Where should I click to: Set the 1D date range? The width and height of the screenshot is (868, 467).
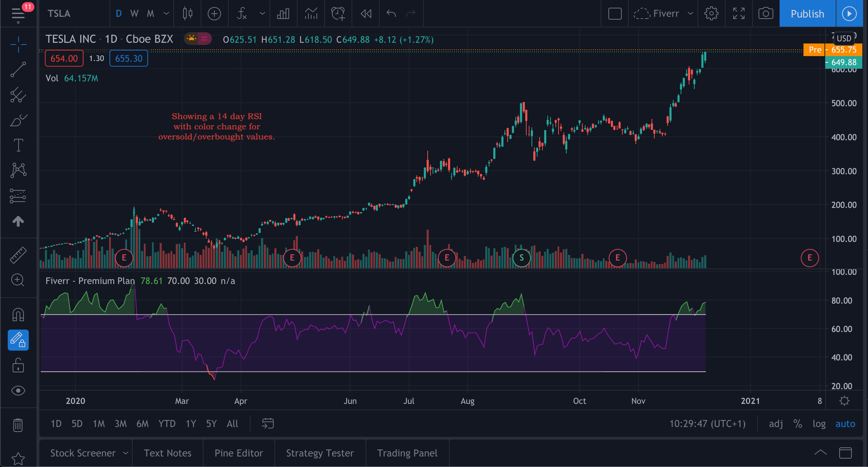pyautogui.click(x=56, y=424)
